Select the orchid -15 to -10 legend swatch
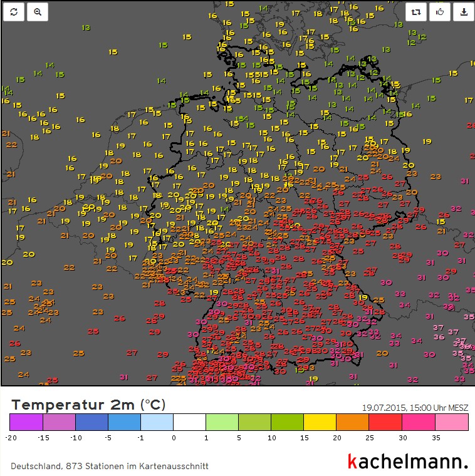The height and width of the screenshot is (476, 475). coord(60,422)
